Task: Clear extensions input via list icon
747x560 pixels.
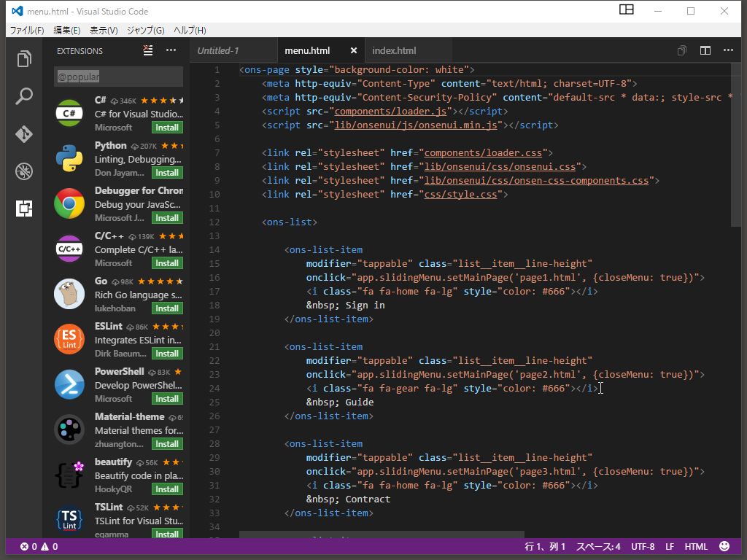Action: click(x=148, y=50)
